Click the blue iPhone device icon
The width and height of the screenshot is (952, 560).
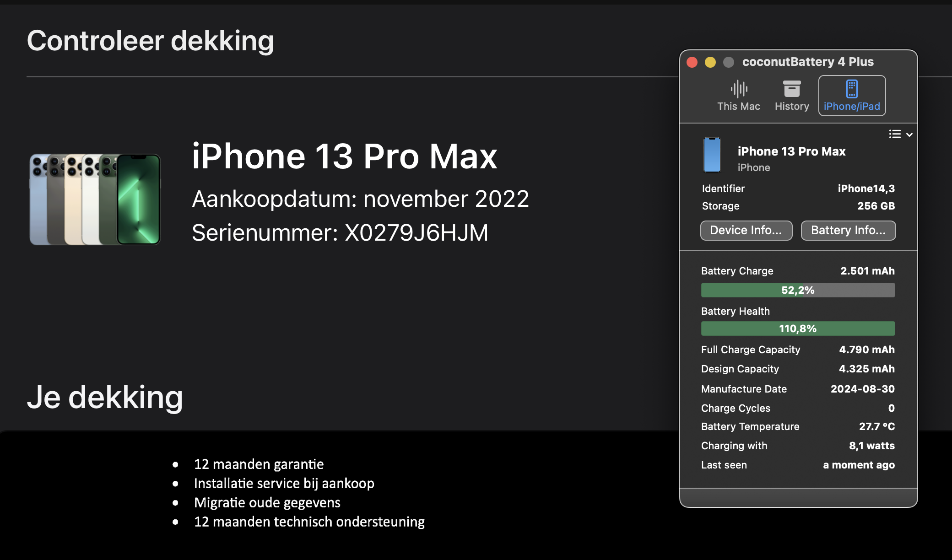point(712,155)
